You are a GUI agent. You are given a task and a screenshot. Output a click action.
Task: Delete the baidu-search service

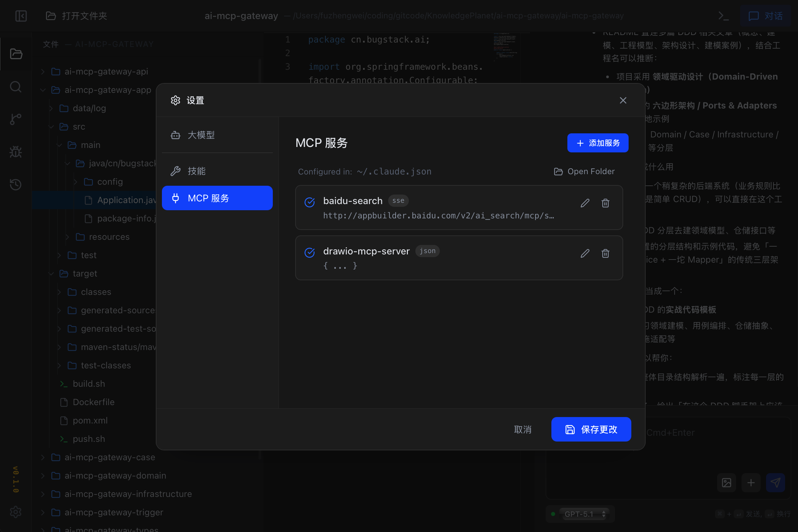605,203
